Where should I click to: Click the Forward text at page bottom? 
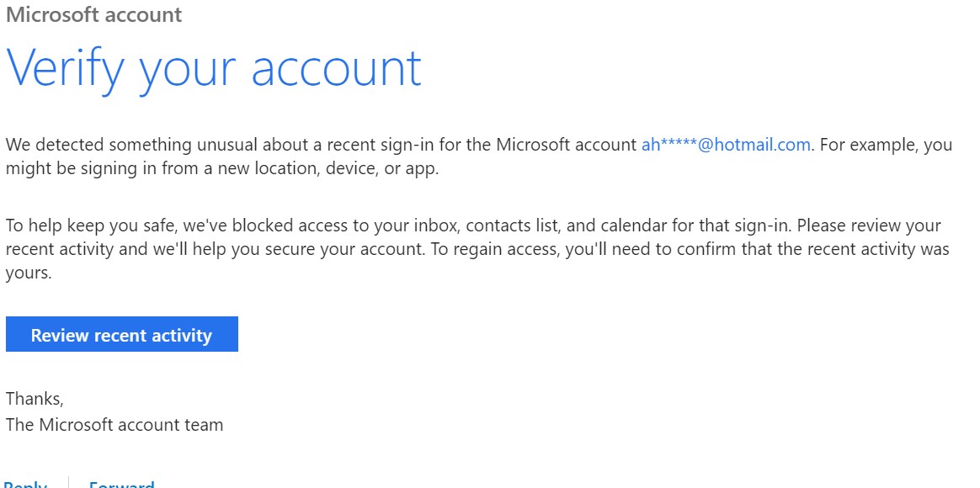(x=121, y=484)
